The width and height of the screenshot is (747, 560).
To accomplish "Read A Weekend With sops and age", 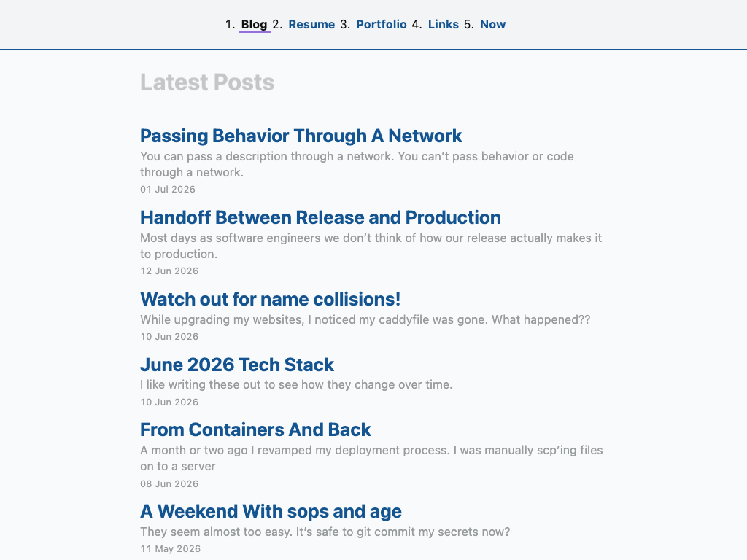I will point(271,511).
